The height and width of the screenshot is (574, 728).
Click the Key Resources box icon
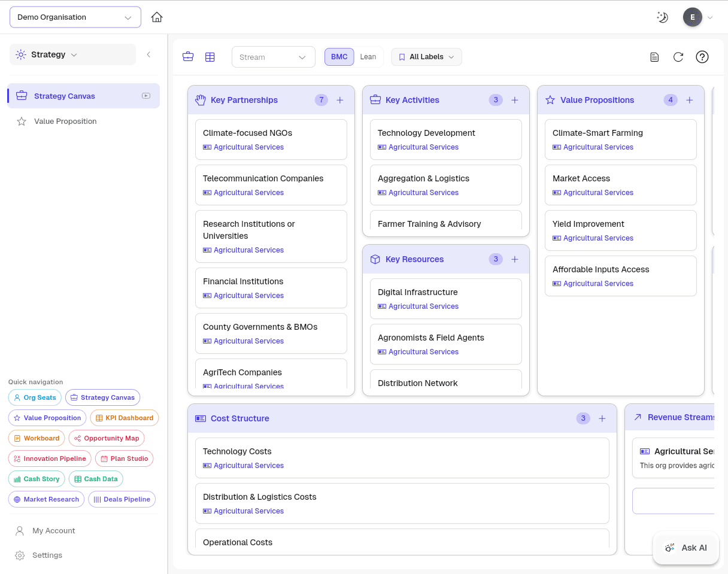pyautogui.click(x=375, y=259)
